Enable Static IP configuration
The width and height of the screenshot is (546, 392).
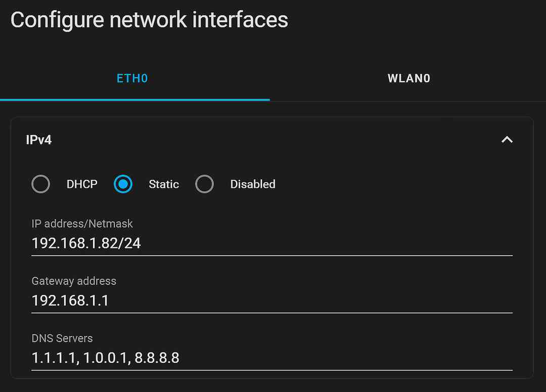123,184
